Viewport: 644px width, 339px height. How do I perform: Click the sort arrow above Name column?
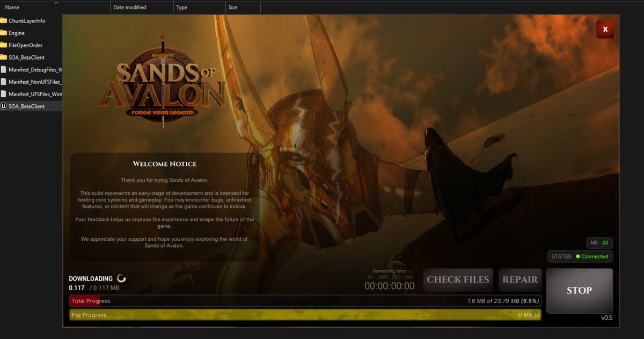[56, 3]
